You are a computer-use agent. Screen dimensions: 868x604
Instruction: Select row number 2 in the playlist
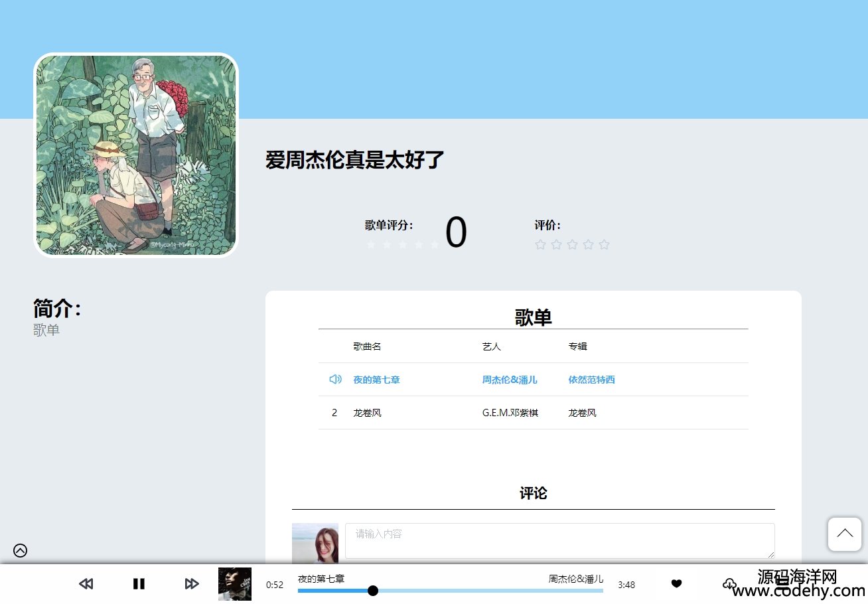[334, 413]
